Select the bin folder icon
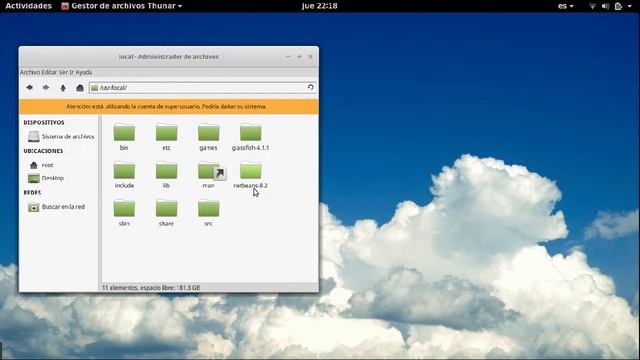 (124, 132)
